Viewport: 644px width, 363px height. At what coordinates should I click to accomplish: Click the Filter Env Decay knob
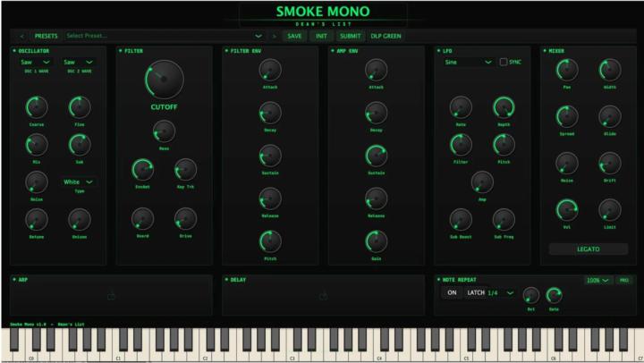(270, 113)
